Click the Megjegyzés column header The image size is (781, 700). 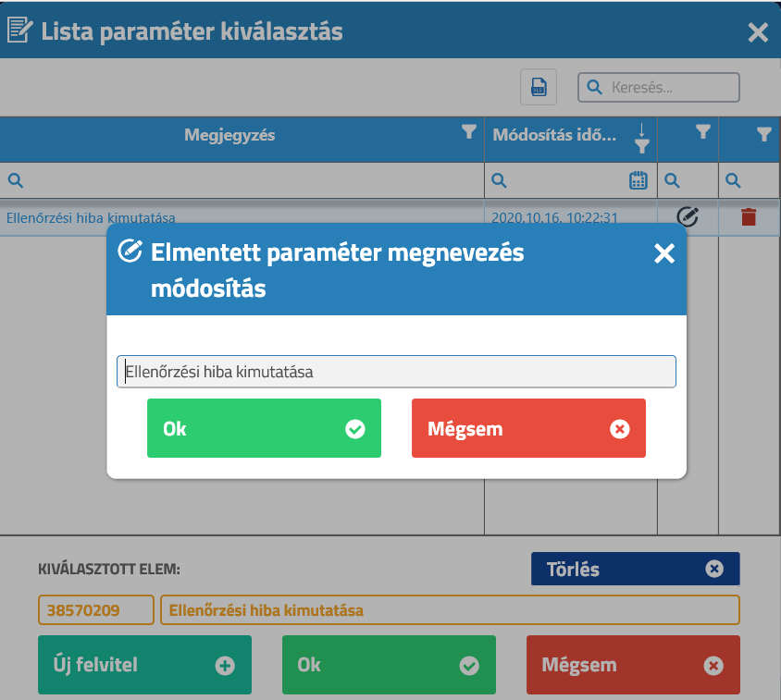click(x=229, y=135)
